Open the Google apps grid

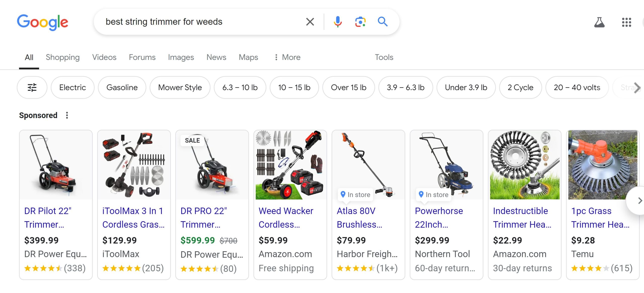(626, 22)
